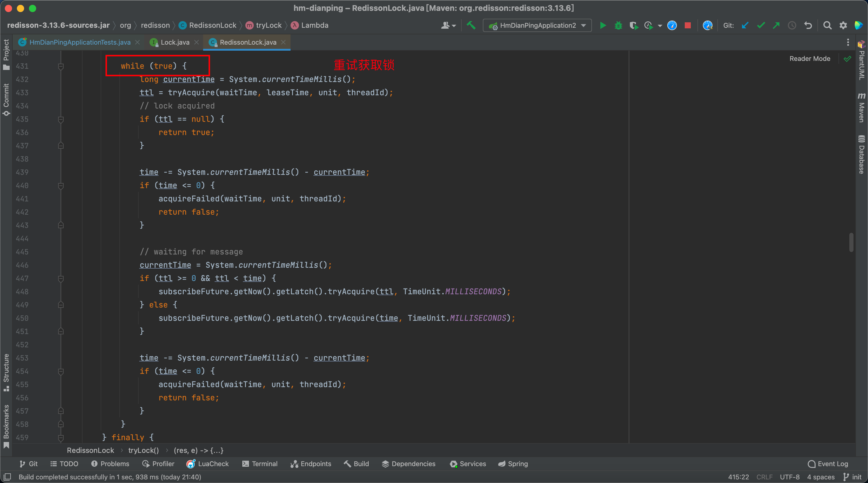Collapse the finally block at line 459
The height and width of the screenshot is (483, 868).
(61, 437)
